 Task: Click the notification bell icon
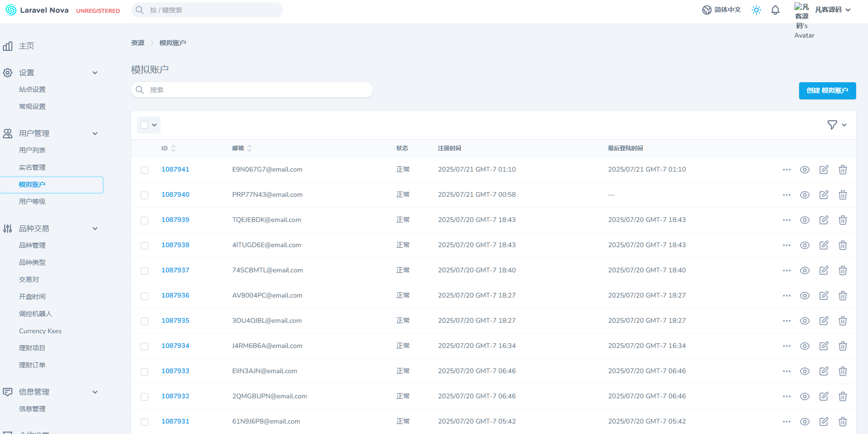(x=775, y=10)
